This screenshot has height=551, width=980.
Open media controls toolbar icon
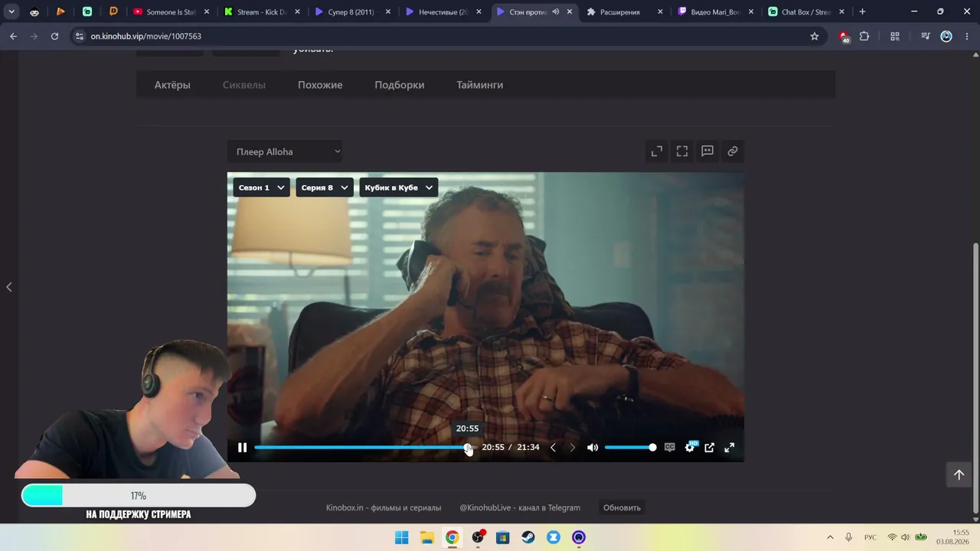(x=925, y=36)
